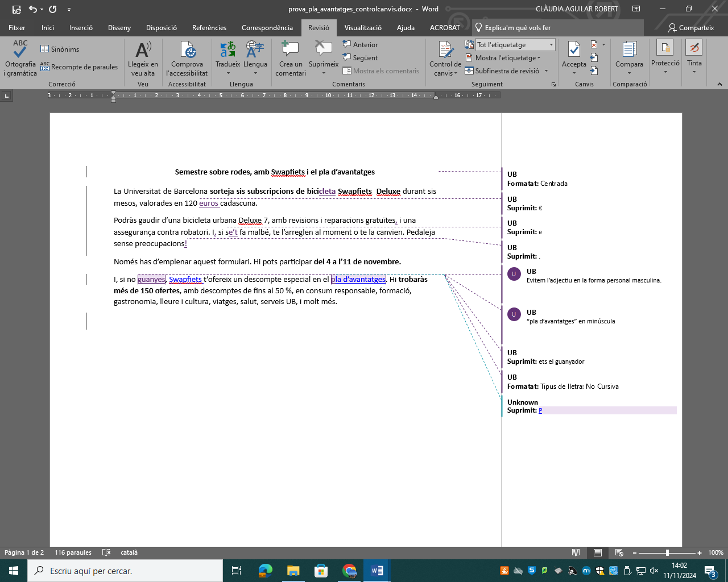
Task: Click the Accepta change icon
Action: tap(574, 51)
